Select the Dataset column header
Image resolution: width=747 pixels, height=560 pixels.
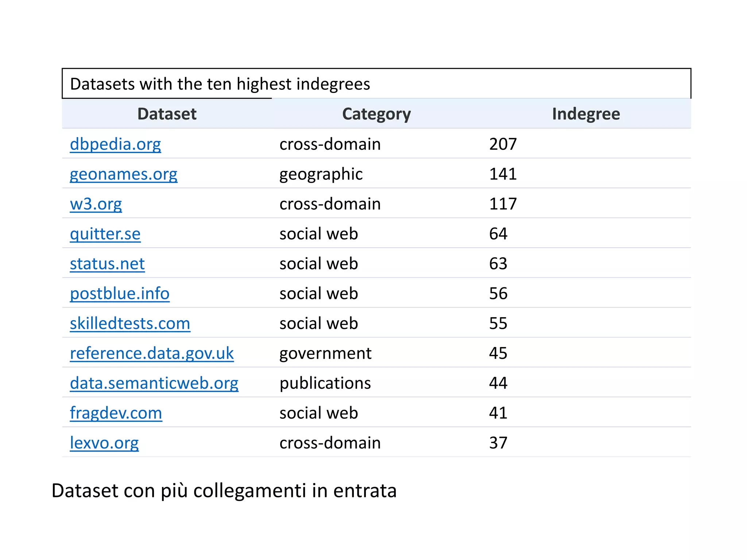(x=167, y=114)
